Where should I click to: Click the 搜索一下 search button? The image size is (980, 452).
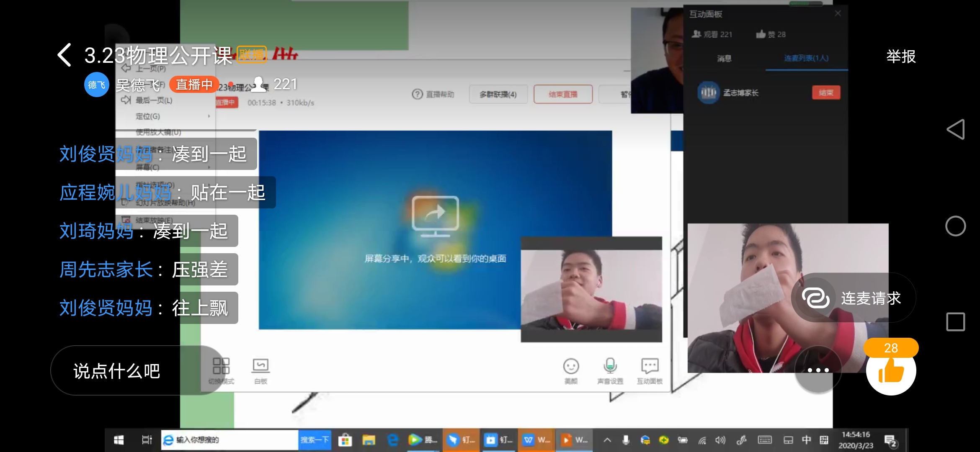pyautogui.click(x=315, y=440)
